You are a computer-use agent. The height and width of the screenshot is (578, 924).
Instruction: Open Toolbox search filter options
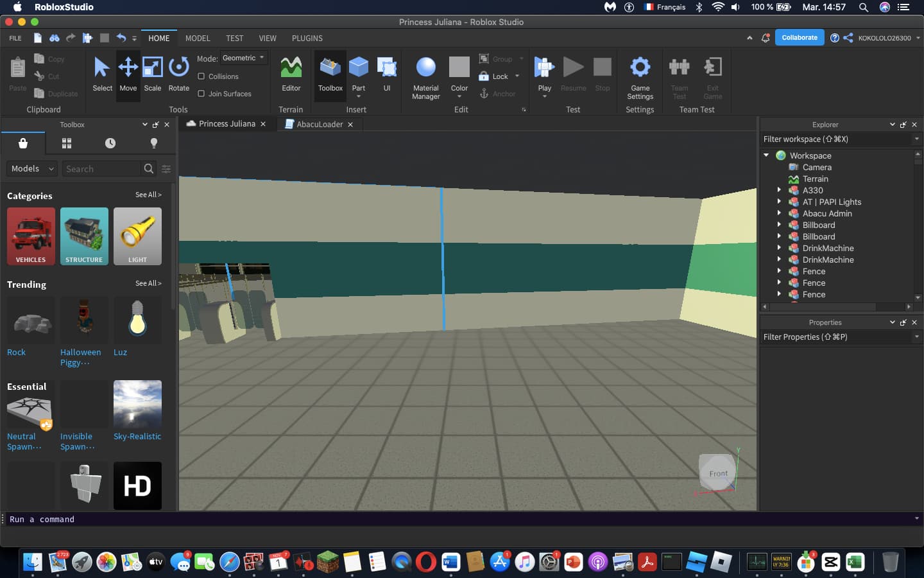coord(166,169)
